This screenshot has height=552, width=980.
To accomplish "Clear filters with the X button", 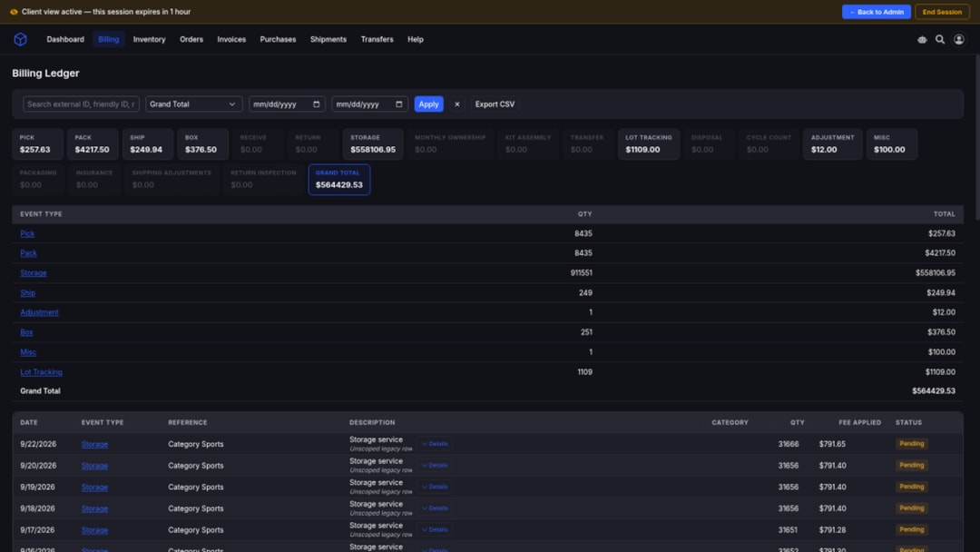I will (x=456, y=104).
